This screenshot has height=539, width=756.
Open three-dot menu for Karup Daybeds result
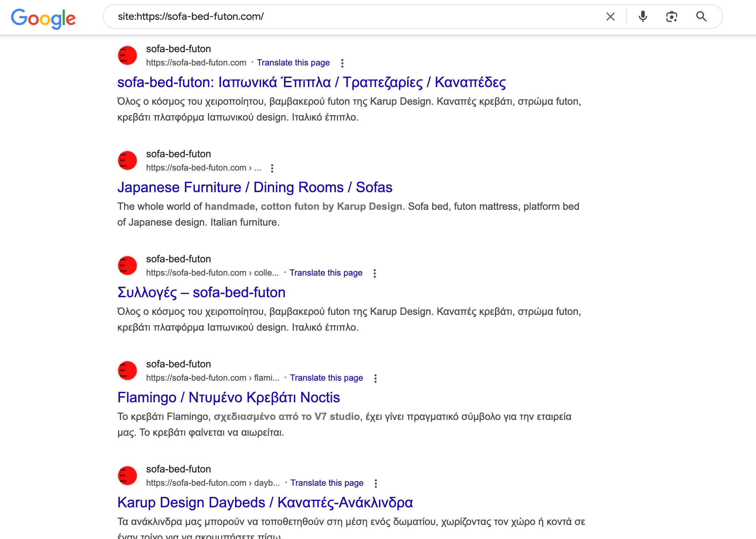pyautogui.click(x=375, y=484)
